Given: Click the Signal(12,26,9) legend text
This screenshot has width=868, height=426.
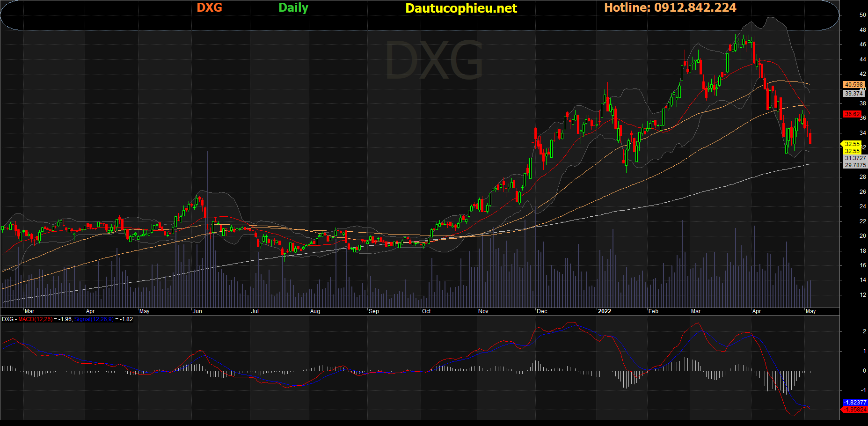Looking at the screenshot, I should tap(94, 319).
